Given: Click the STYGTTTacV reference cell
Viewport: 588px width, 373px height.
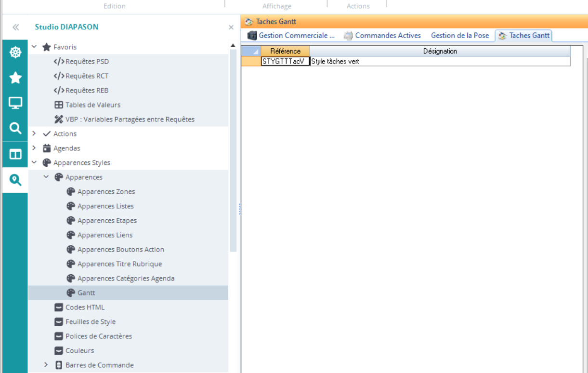Looking at the screenshot, I should [x=285, y=61].
